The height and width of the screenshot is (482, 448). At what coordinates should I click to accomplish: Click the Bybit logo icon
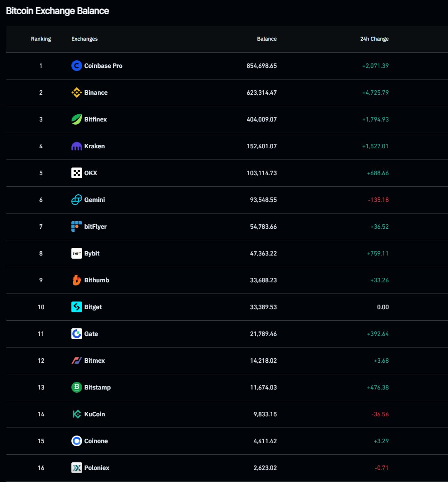coord(76,253)
